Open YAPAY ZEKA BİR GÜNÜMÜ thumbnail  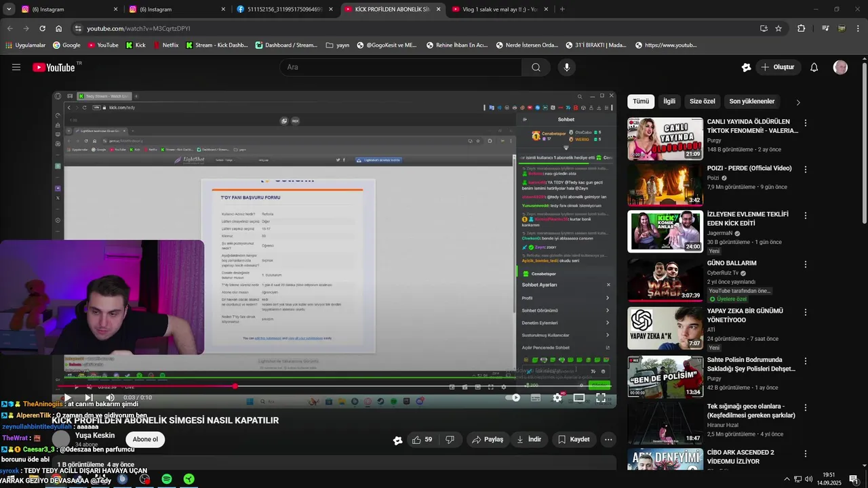tap(665, 328)
